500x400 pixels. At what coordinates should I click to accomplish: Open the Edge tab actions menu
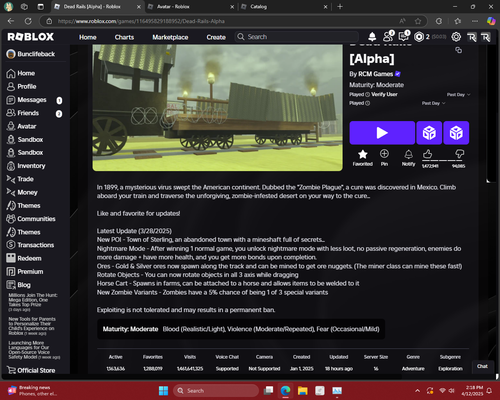point(41,7)
